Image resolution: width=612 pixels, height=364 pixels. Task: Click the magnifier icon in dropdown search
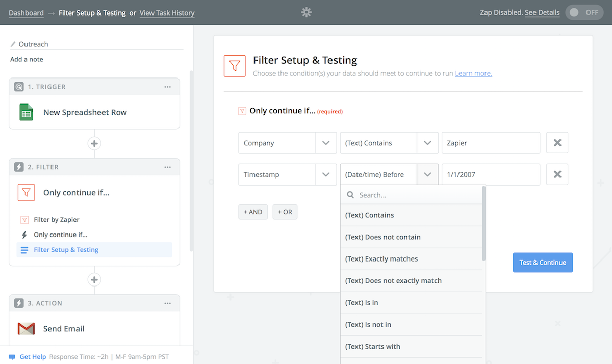(x=350, y=195)
